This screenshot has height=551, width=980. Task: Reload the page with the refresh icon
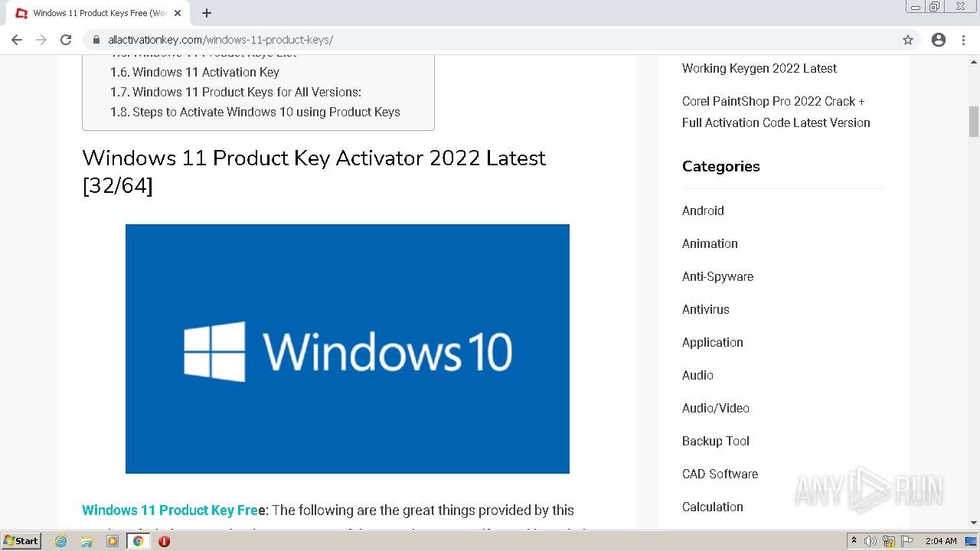[66, 40]
